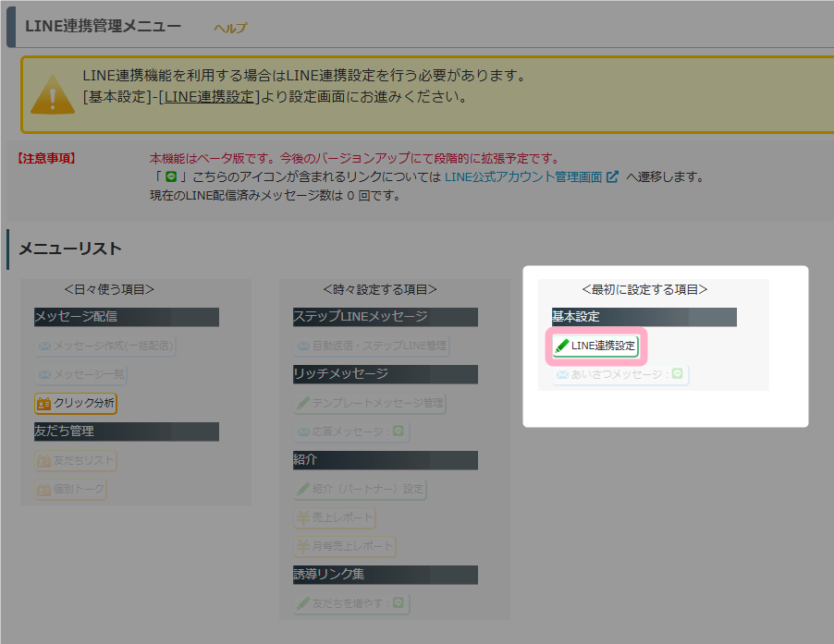Screen dimensions: 834x644
Task: Click envelope icon on メッセージ作成(一括配信)
Action: tap(44, 346)
